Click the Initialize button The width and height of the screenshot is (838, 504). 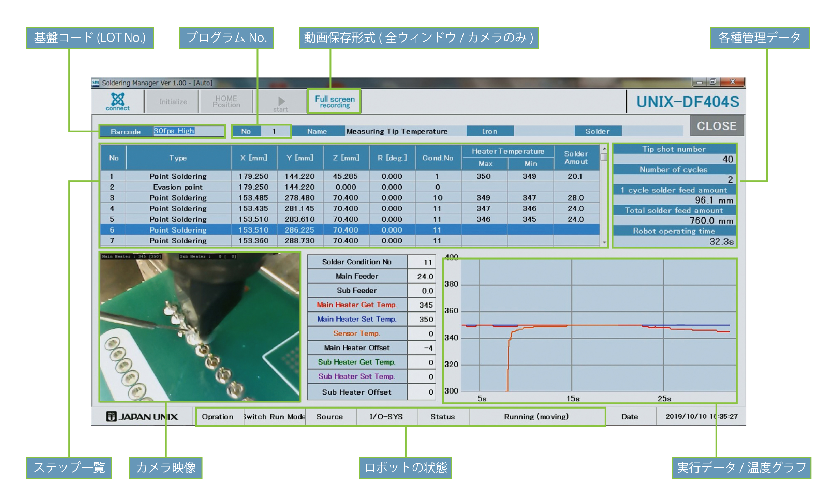point(173,102)
